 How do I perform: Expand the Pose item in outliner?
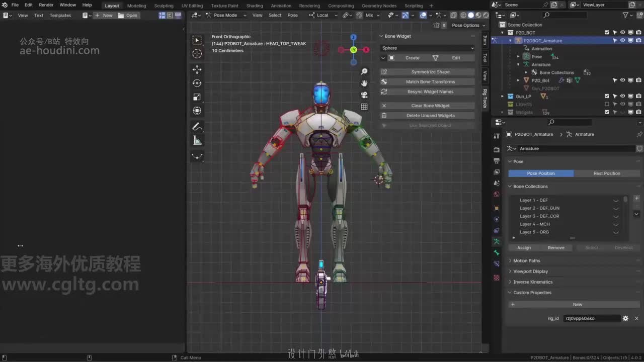pyautogui.click(x=518, y=56)
